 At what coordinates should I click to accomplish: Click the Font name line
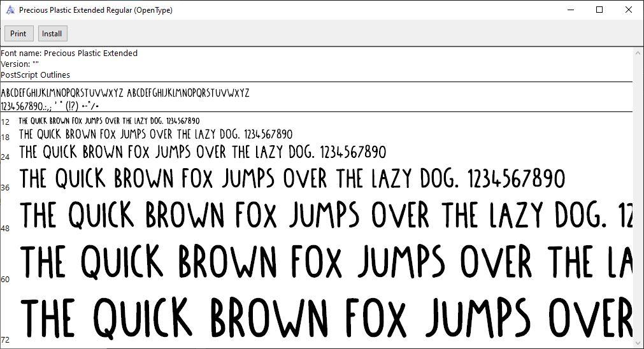coord(69,53)
